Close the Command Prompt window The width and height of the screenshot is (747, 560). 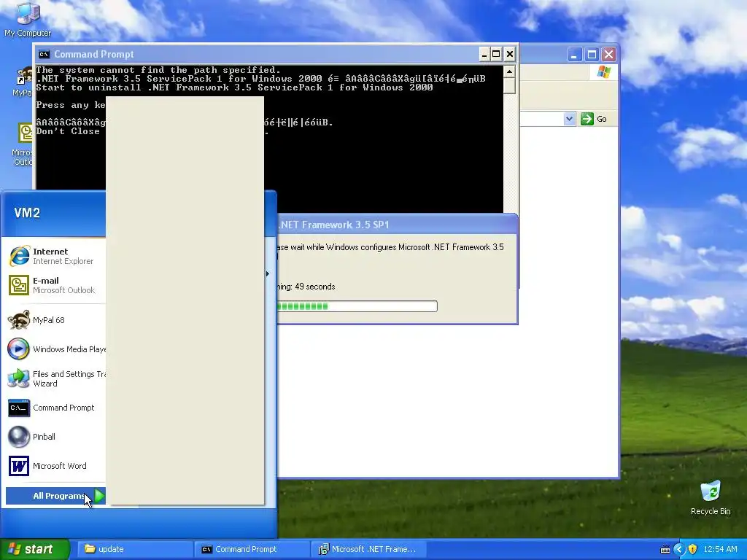[x=510, y=54]
